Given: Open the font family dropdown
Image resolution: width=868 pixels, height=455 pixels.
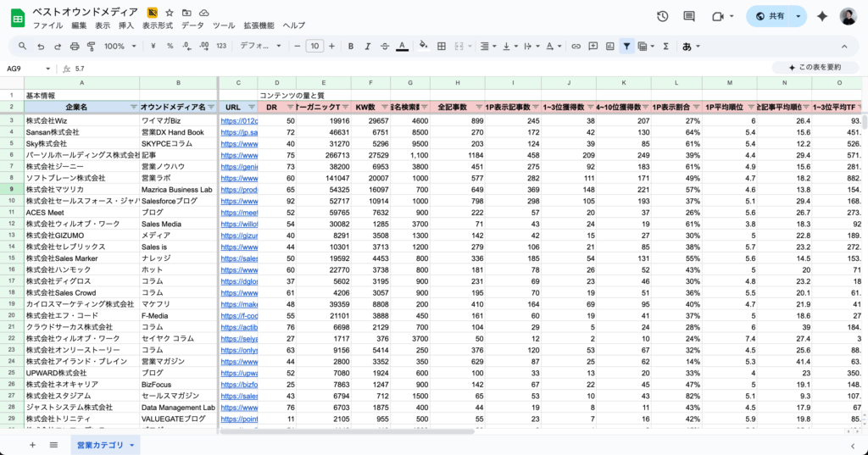Looking at the screenshot, I should pos(260,47).
